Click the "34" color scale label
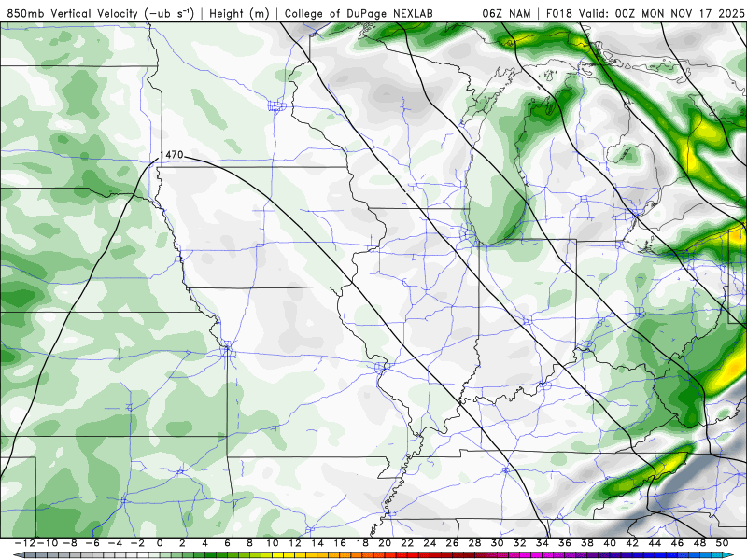Viewport: 747px width, 560px height. tap(543, 543)
